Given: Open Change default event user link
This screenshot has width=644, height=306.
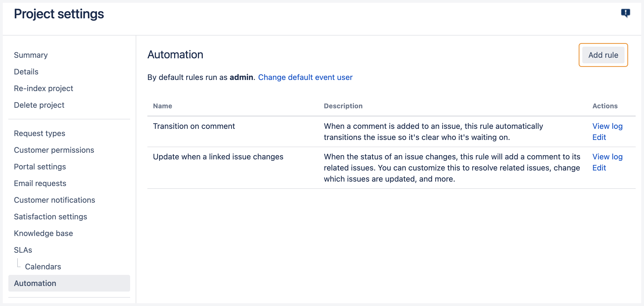Looking at the screenshot, I should pyautogui.click(x=305, y=77).
